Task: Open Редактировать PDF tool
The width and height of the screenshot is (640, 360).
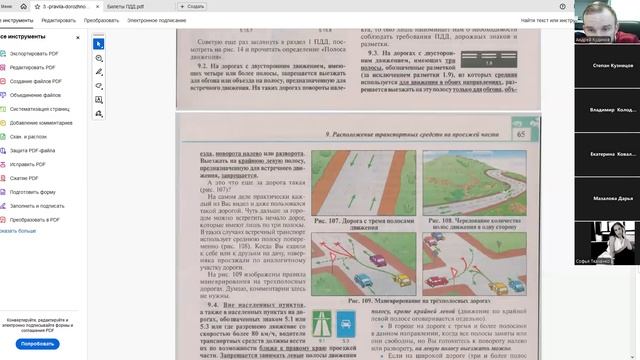Action: [32, 67]
